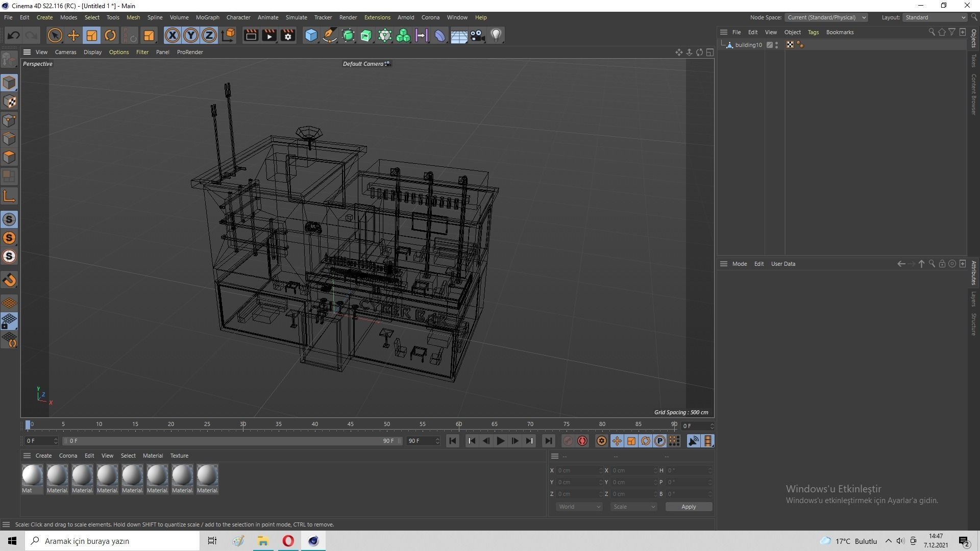Open Edit Render Settings icon
980x551 pixels.
click(288, 35)
